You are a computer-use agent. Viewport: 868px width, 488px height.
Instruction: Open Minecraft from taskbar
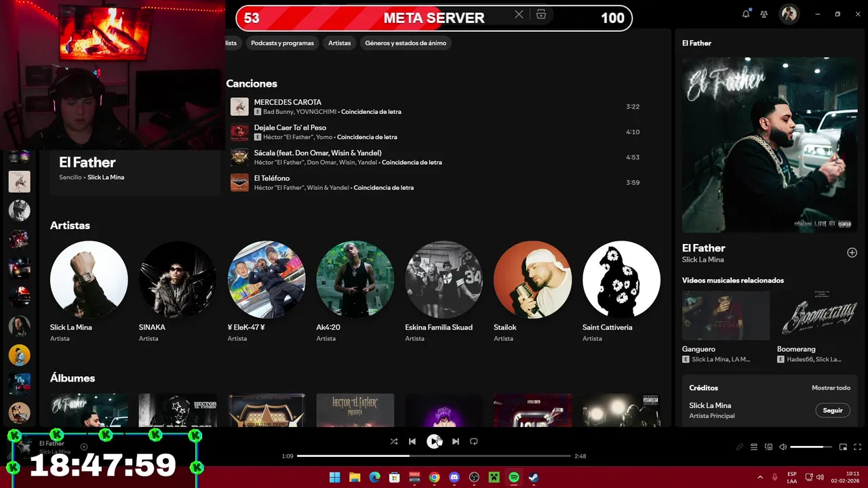pyautogui.click(x=494, y=477)
